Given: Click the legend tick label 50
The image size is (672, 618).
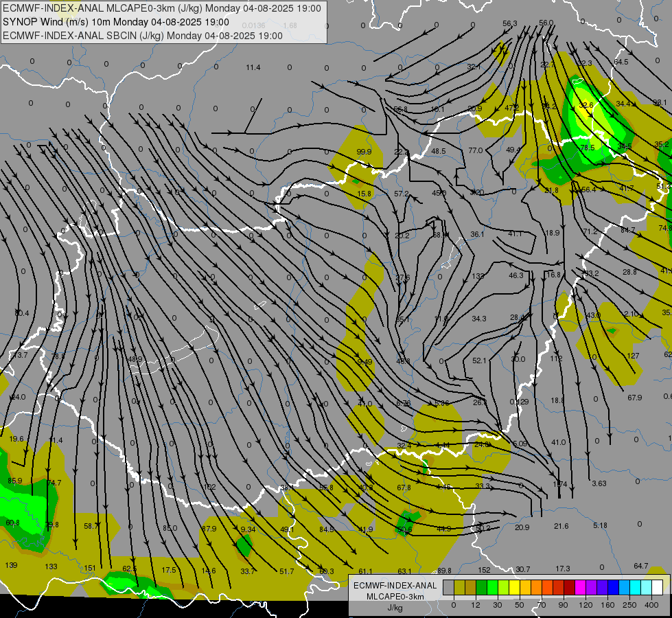Looking at the screenshot, I should (519, 605).
